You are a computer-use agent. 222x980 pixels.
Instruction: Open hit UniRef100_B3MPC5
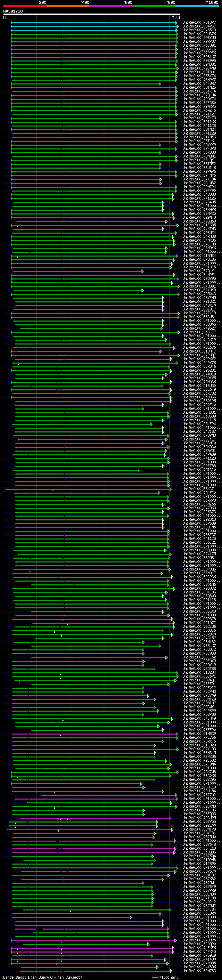[x=199, y=214]
